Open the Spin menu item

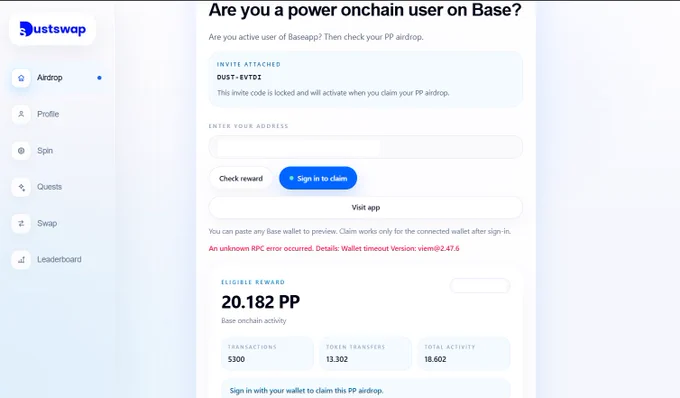tap(45, 150)
